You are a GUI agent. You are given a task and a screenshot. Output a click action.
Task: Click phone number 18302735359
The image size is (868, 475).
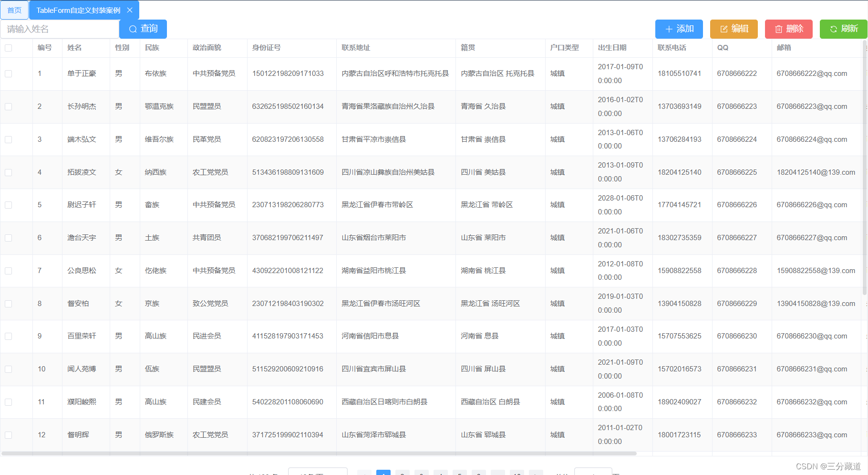tap(680, 238)
